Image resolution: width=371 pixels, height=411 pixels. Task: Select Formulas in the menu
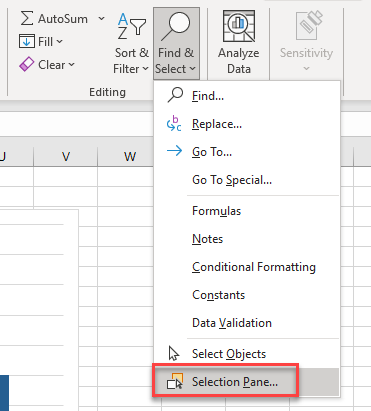tap(247, 211)
